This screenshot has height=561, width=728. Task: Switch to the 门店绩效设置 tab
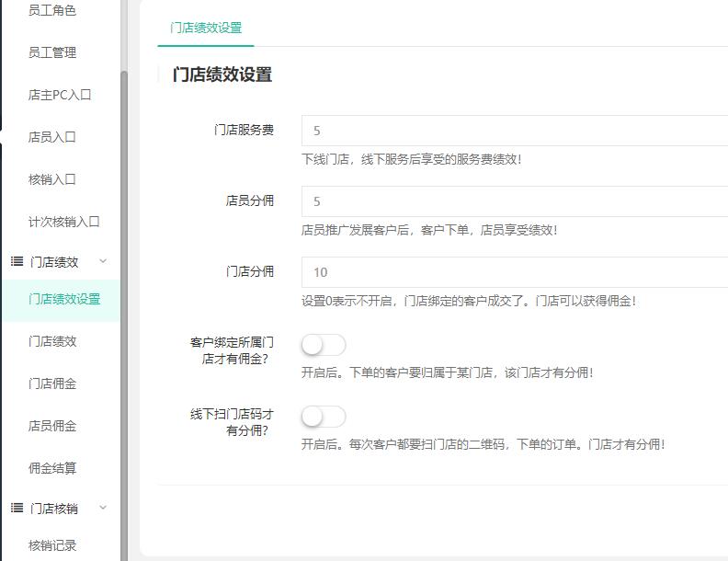click(x=206, y=28)
